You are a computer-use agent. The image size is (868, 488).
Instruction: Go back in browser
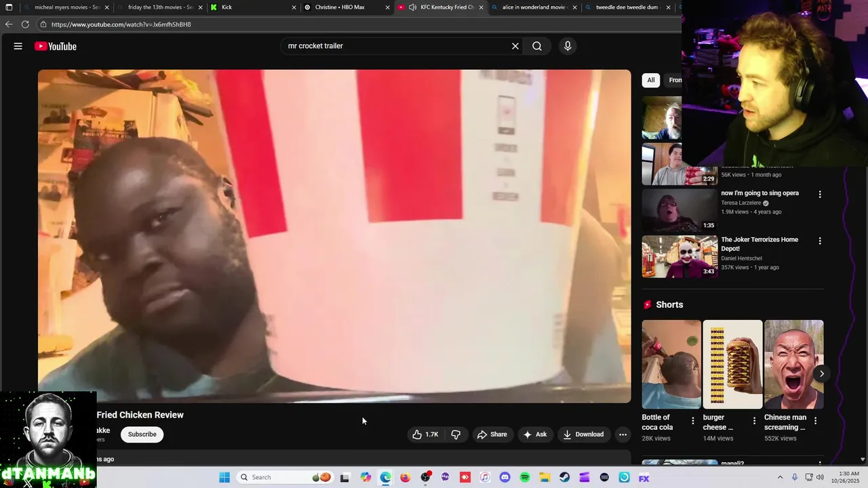(9, 24)
